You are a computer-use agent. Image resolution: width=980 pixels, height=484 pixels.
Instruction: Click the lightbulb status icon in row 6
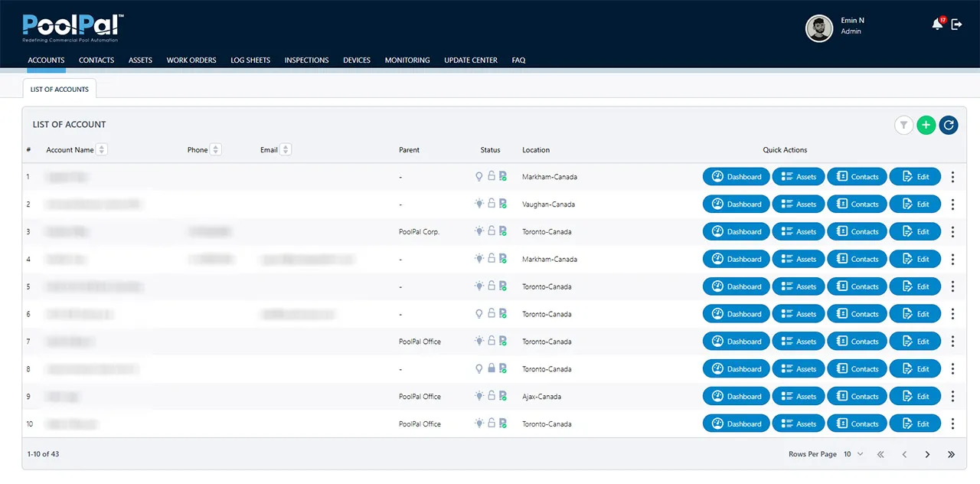click(x=479, y=314)
